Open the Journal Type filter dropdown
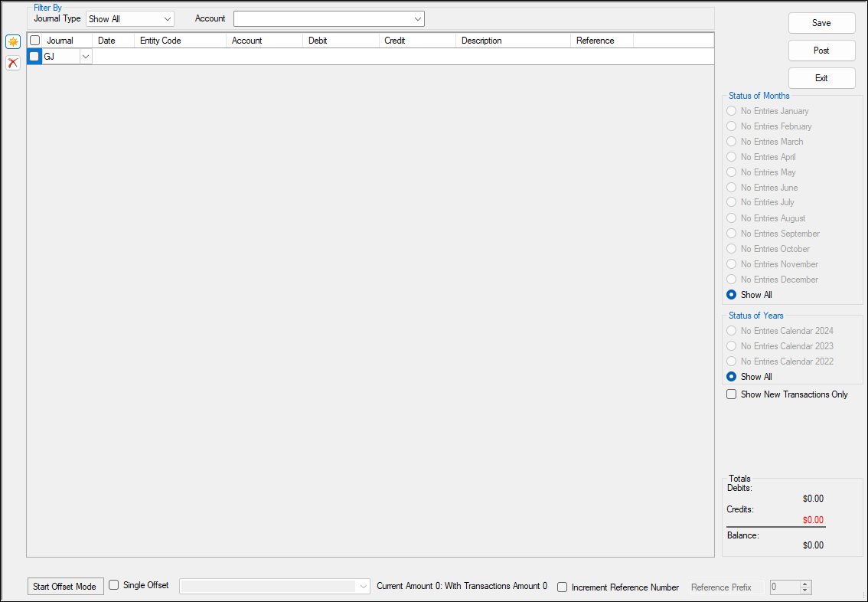This screenshot has width=868, height=602. pyautogui.click(x=168, y=18)
